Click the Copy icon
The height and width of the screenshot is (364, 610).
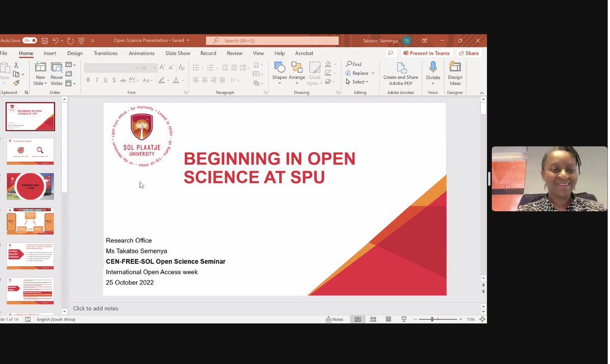(x=16, y=74)
